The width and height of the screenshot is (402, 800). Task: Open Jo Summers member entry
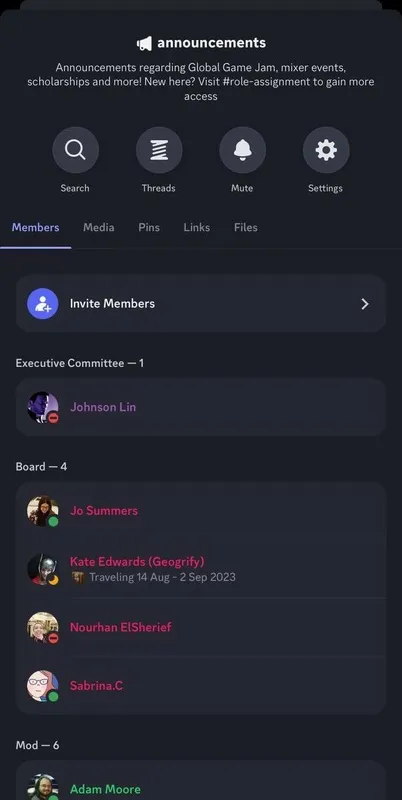[200, 511]
